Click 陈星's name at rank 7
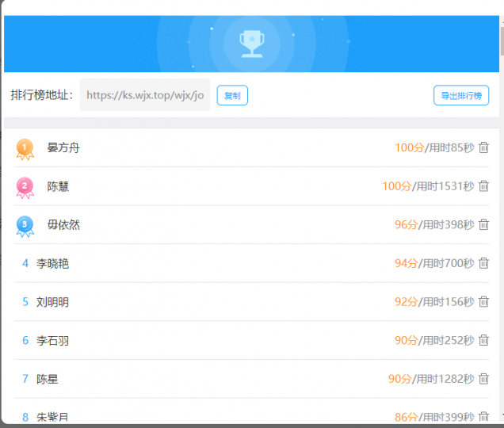The image size is (504, 428). point(48,379)
